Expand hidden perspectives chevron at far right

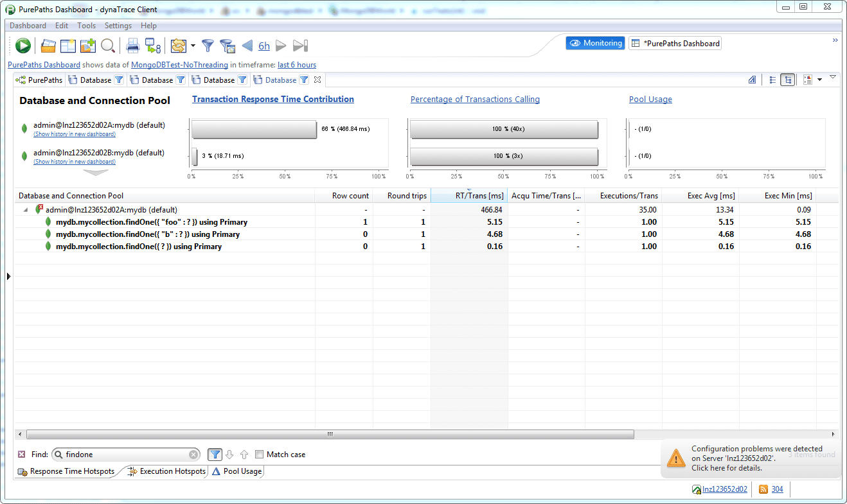click(835, 40)
